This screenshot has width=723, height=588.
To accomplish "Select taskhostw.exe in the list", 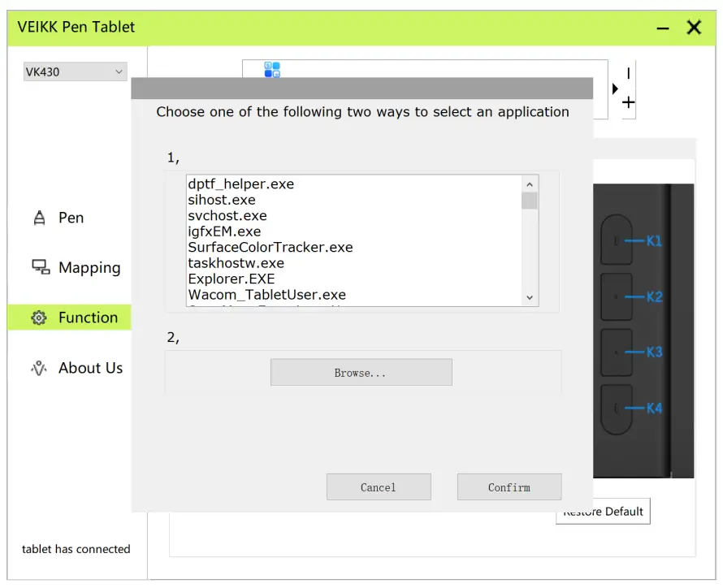I will point(353,263).
